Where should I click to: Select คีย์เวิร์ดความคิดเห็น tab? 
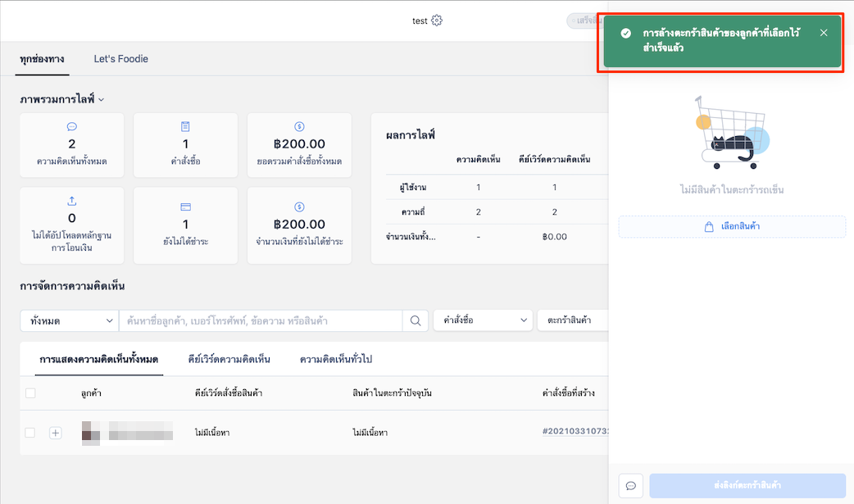pyautogui.click(x=229, y=360)
